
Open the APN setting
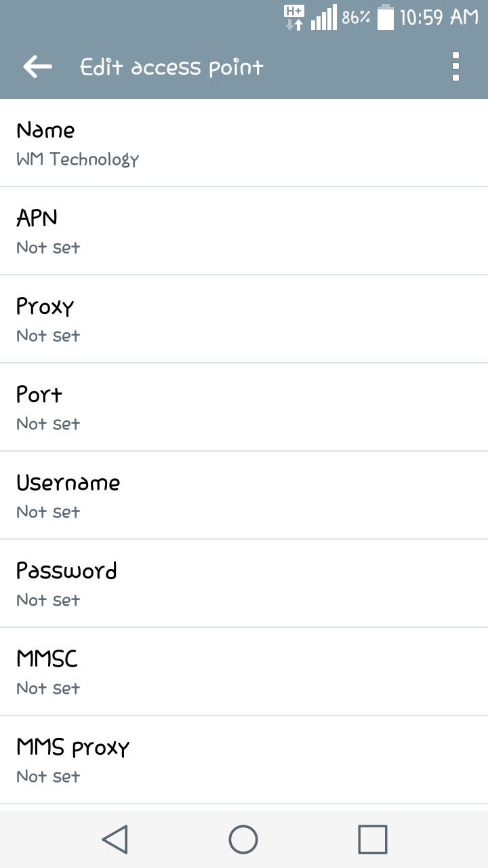pyautogui.click(x=244, y=231)
